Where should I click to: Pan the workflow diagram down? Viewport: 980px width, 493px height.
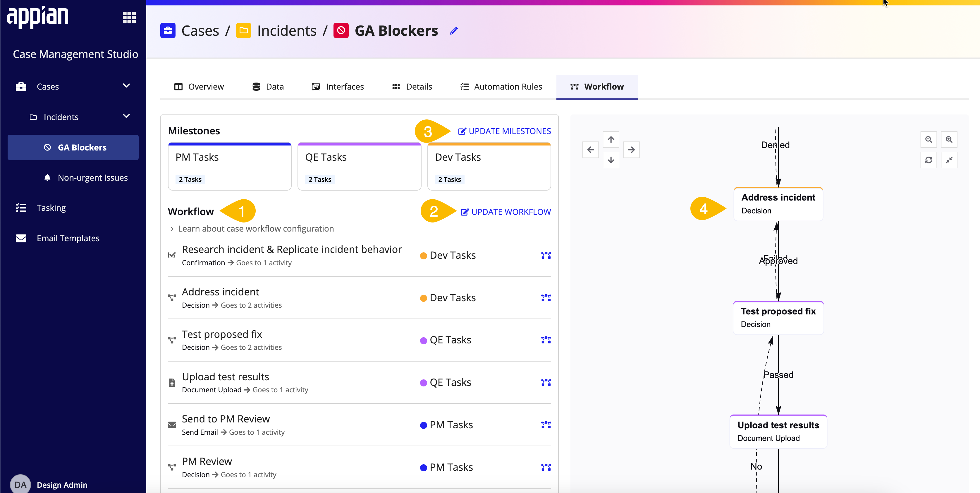611,160
